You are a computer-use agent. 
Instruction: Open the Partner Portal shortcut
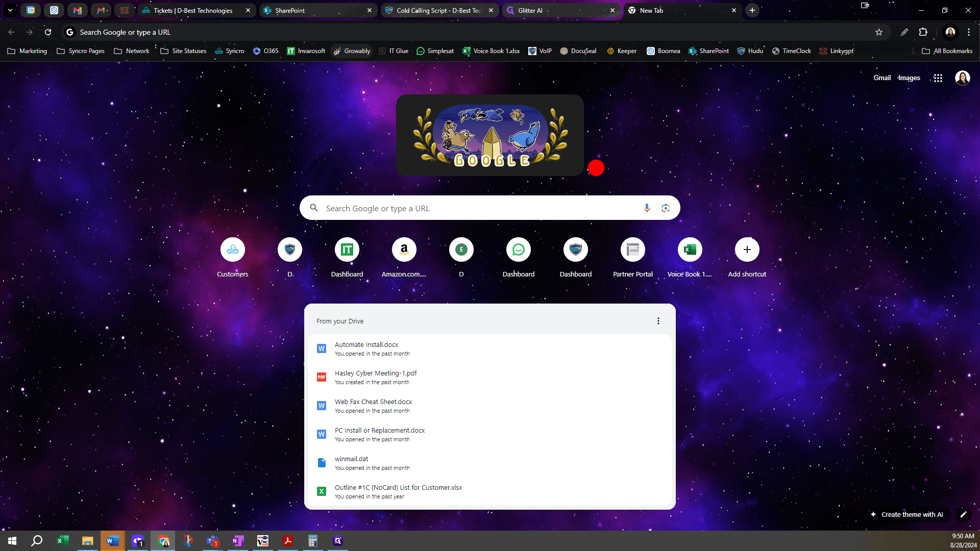click(633, 258)
